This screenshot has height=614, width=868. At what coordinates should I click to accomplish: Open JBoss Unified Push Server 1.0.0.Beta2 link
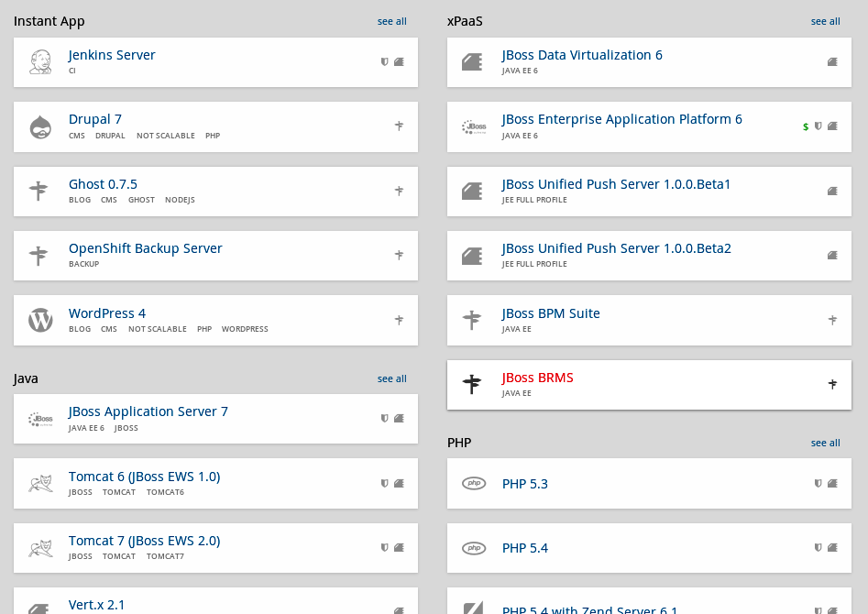617,248
